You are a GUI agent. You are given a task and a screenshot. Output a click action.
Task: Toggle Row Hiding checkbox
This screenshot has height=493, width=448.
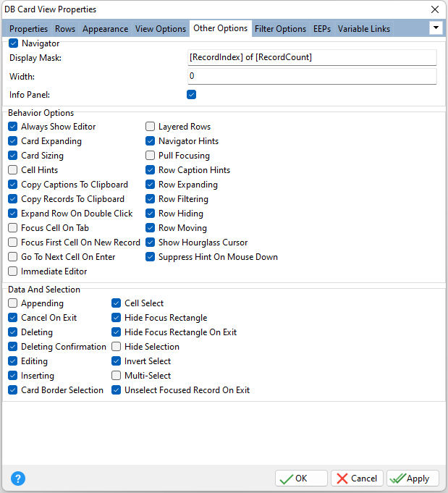151,213
